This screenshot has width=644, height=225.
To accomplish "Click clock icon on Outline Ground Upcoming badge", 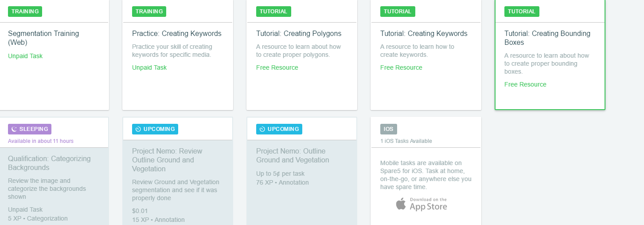I will point(262,129).
